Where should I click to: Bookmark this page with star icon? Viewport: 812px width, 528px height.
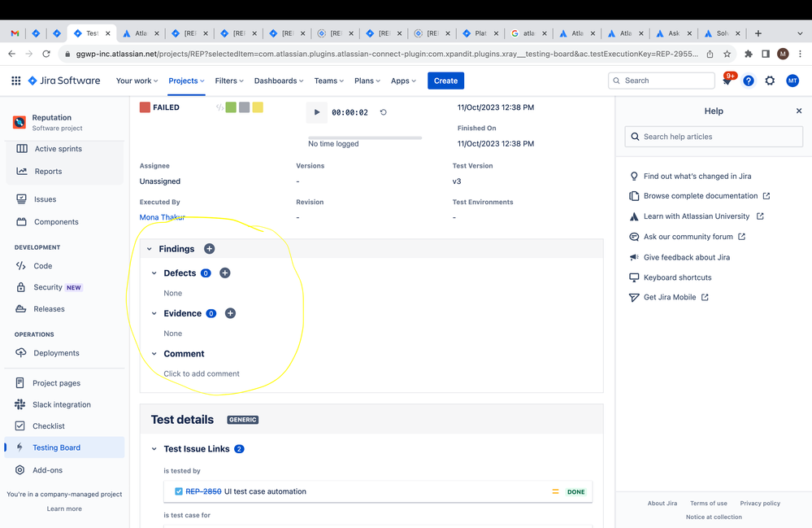(727, 54)
